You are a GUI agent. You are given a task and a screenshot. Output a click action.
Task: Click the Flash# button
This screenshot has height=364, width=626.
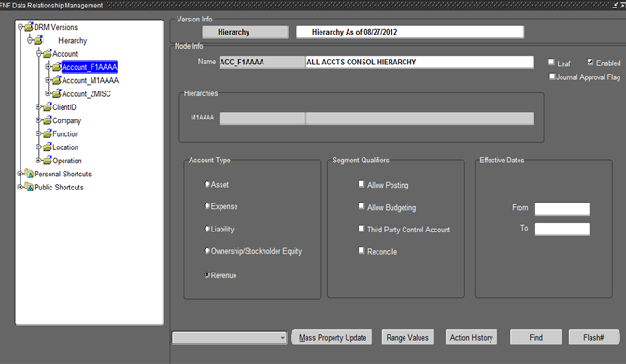593,337
